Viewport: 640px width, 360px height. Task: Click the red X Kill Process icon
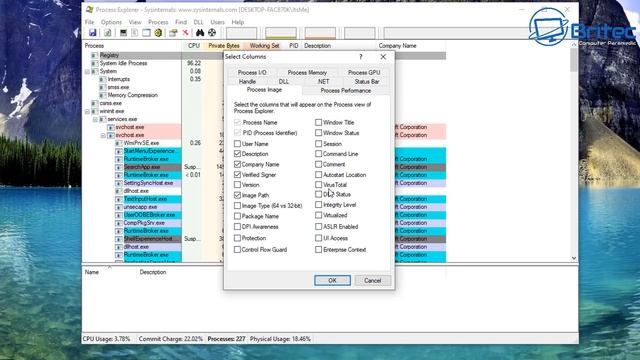185,33
